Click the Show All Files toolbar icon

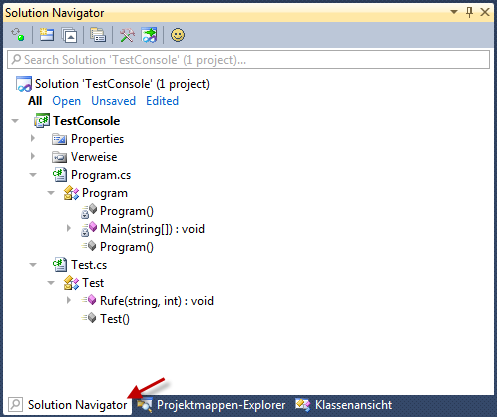tap(98, 35)
